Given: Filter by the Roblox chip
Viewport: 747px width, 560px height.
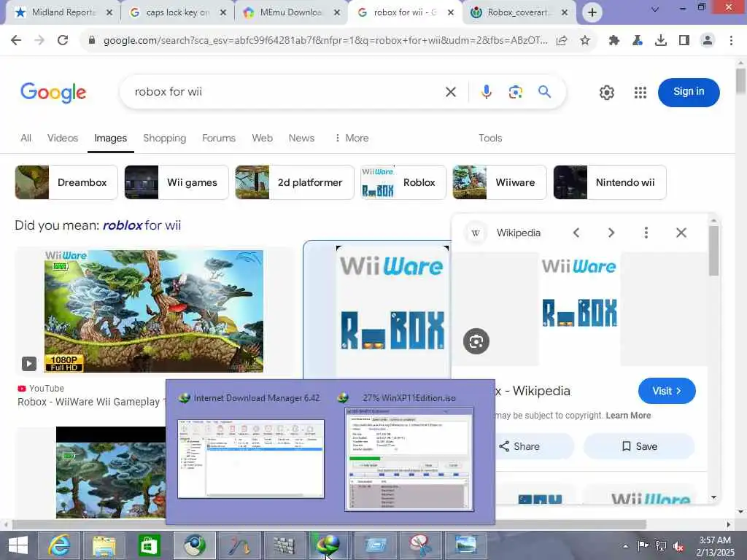Looking at the screenshot, I should click(x=403, y=182).
